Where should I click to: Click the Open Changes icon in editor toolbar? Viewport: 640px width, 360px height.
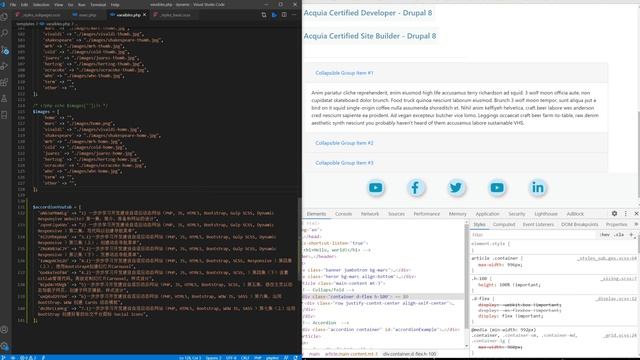click(x=264, y=15)
